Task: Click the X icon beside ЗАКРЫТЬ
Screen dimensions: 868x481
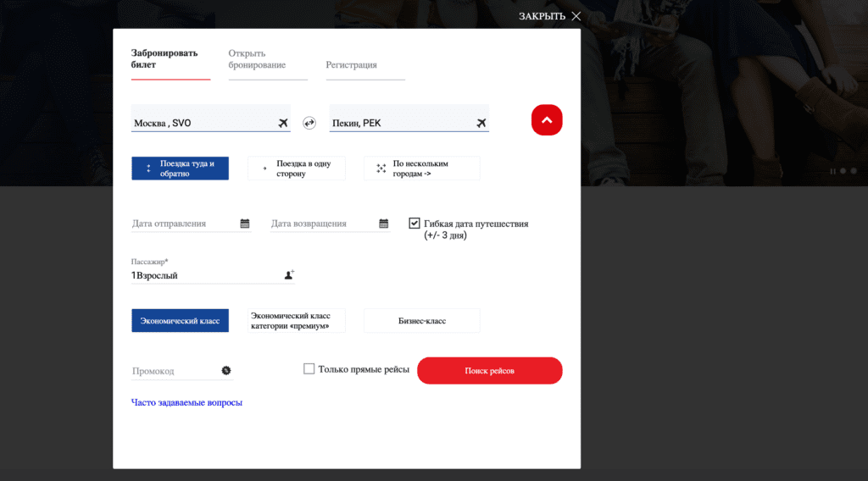Action: (x=576, y=16)
